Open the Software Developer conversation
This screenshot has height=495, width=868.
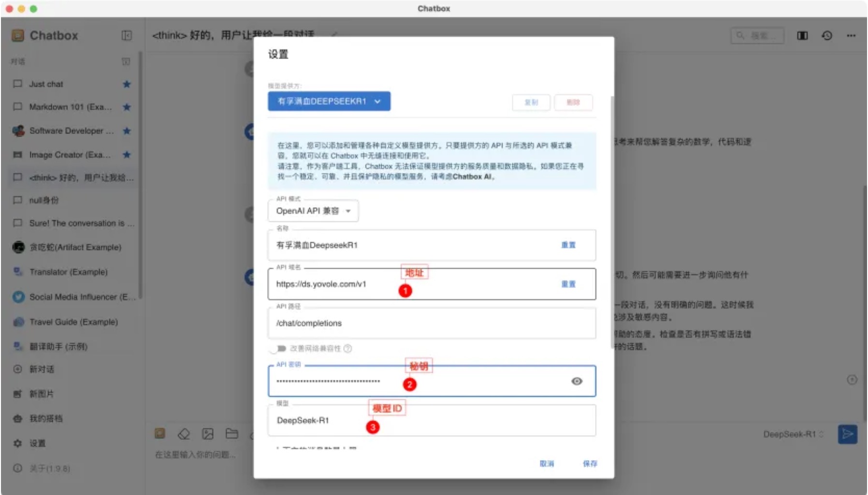point(72,131)
